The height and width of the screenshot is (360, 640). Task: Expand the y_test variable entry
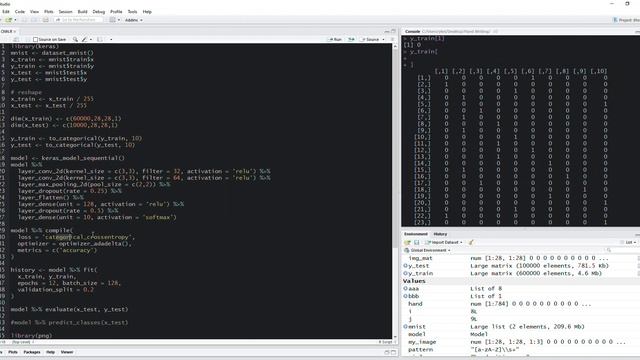[405, 266]
